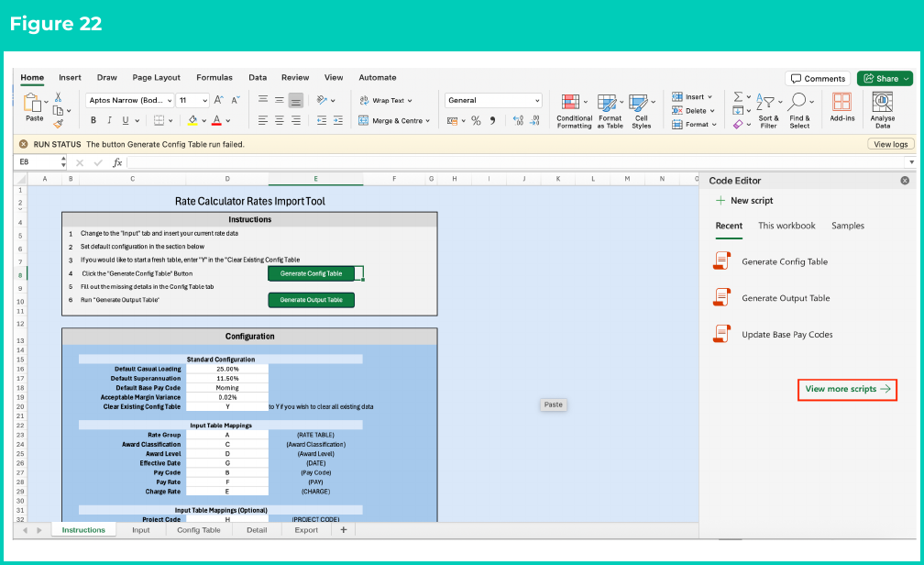This screenshot has height=565, width=924.
Task: Click Merge & Centre
Action: click(x=393, y=120)
